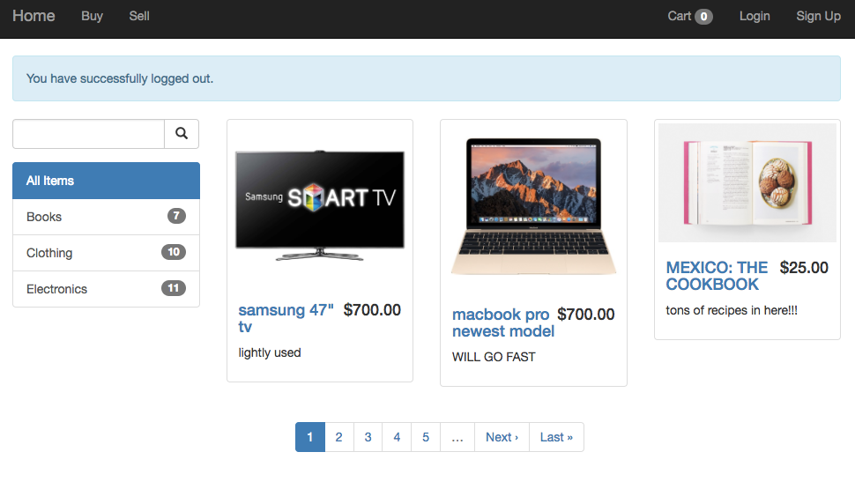The image size is (855, 504).
Task: Open the Sell page in navbar
Action: (x=139, y=17)
